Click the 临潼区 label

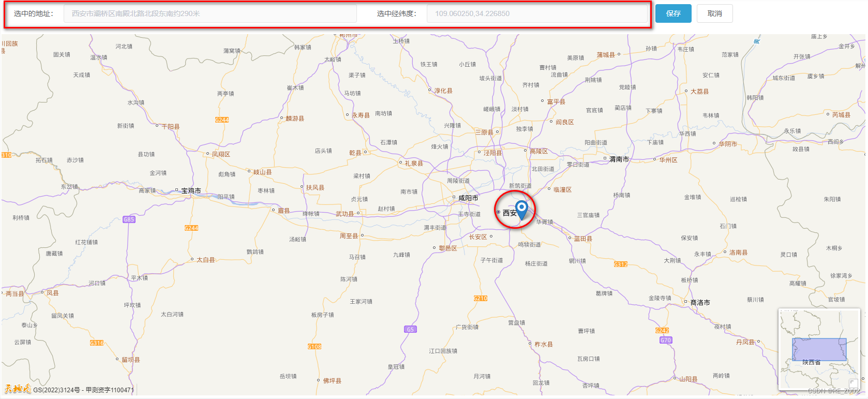tap(562, 190)
